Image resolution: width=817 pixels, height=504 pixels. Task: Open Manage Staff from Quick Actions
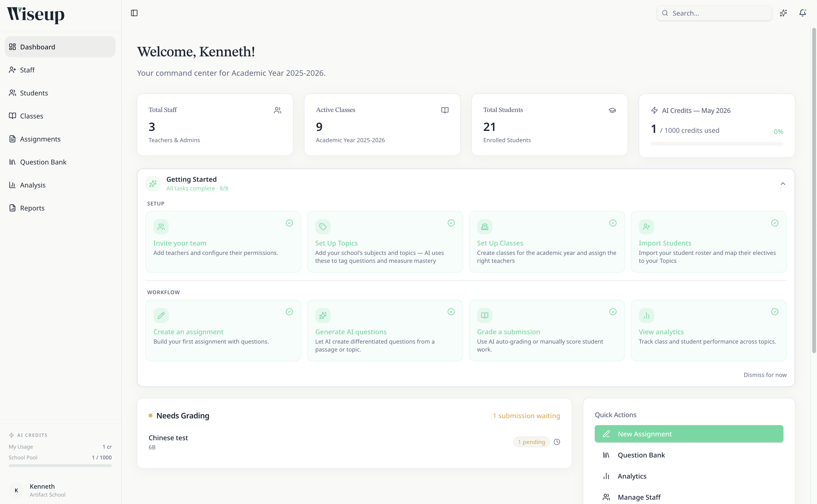(x=689, y=497)
